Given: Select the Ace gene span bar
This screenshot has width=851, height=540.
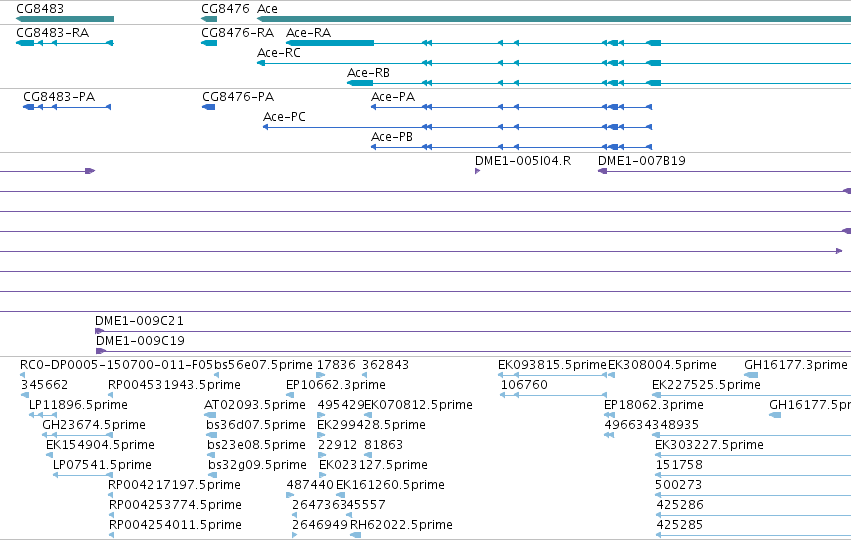Looking at the screenshot, I should pos(554,19).
